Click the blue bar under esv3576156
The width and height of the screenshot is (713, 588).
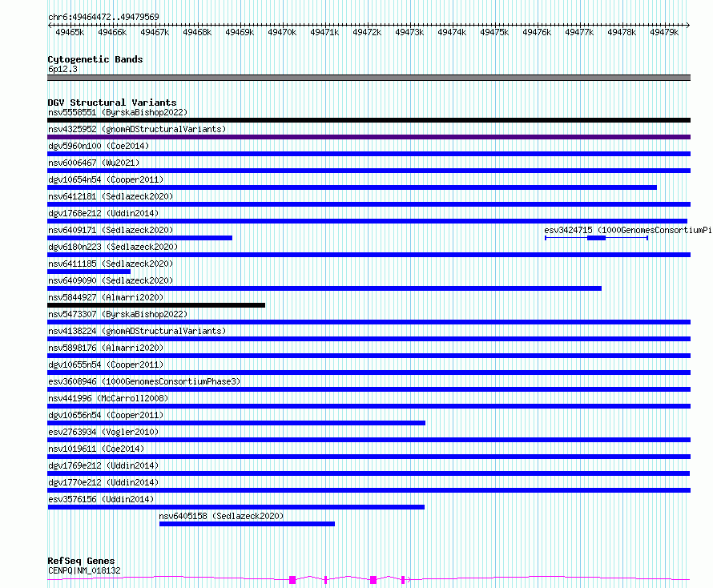(x=236, y=507)
